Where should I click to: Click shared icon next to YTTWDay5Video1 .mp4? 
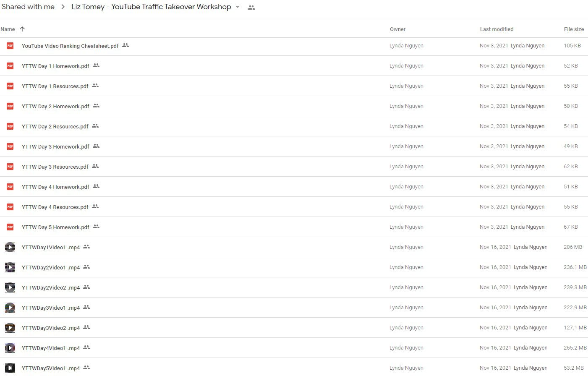86,368
